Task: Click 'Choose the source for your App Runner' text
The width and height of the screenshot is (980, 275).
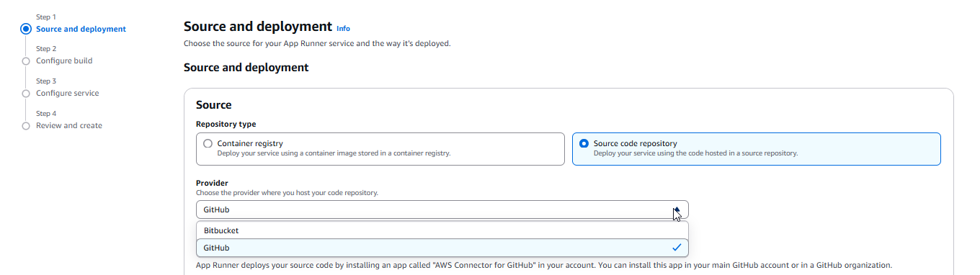Action: [317, 44]
